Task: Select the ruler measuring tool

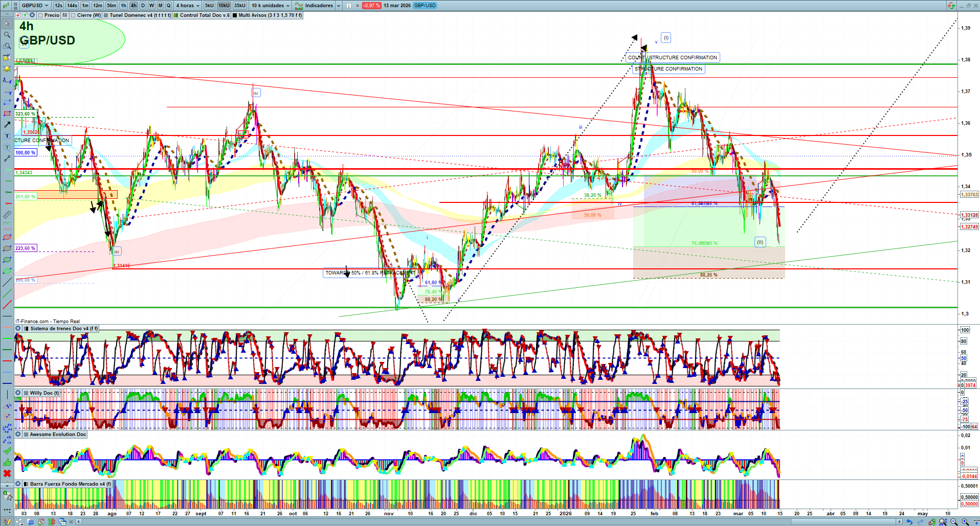Action: click(7, 215)
